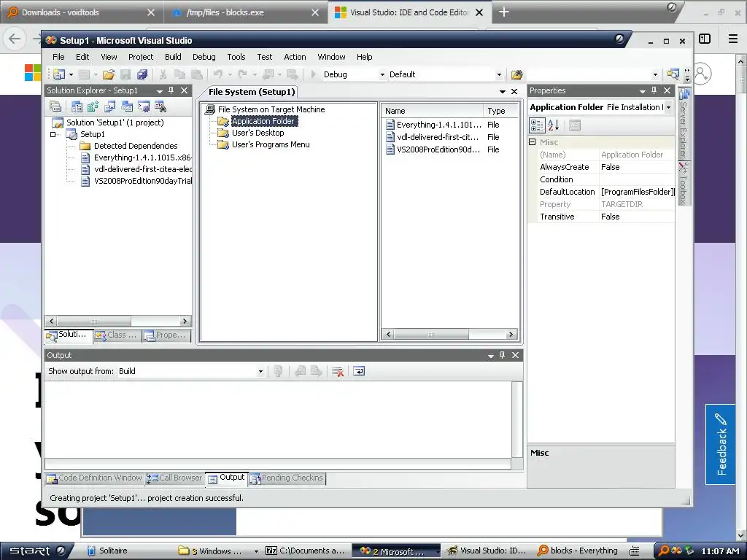747x560 pixels.
Task: Click the AlwaysCreate property value
Action: click(x=637, y=167)
